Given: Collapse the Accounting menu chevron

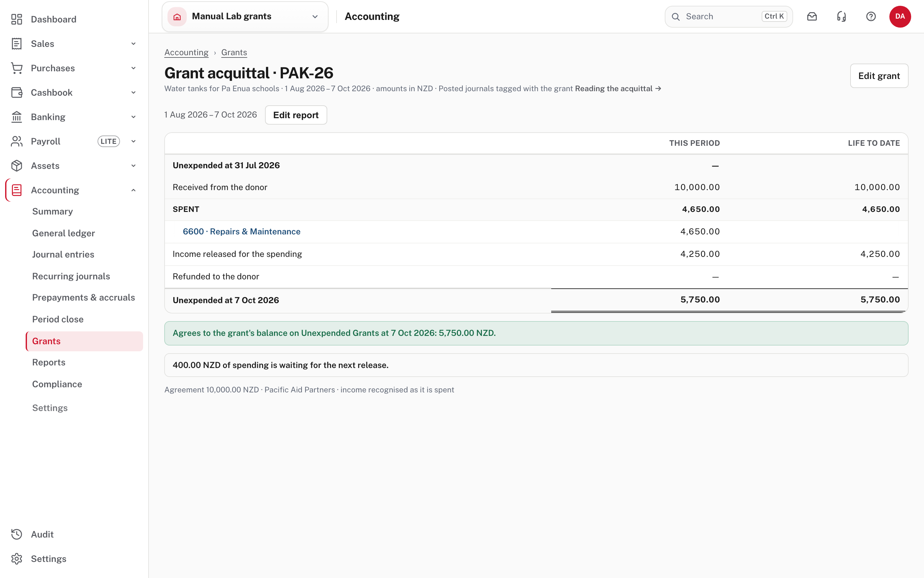Looking at the screenshot, I should (133, 190).
